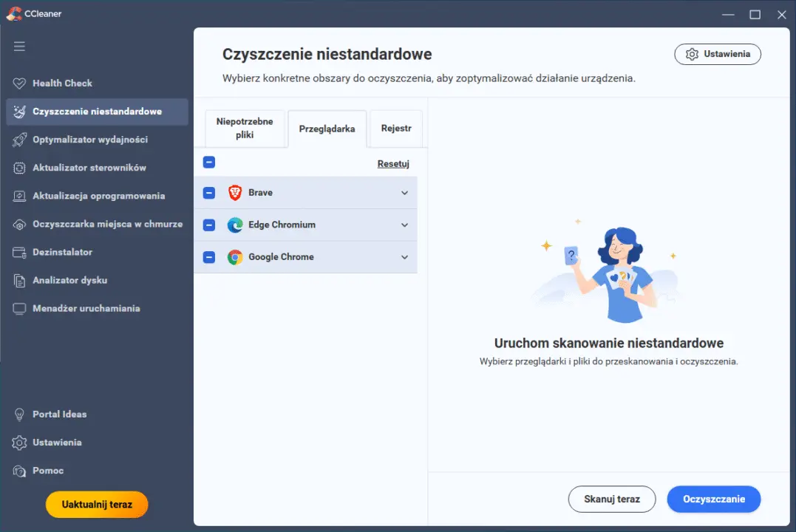Screen dimensions: 796x532
Task: Expand the Brave options chevron
Action: coord(404,193)
